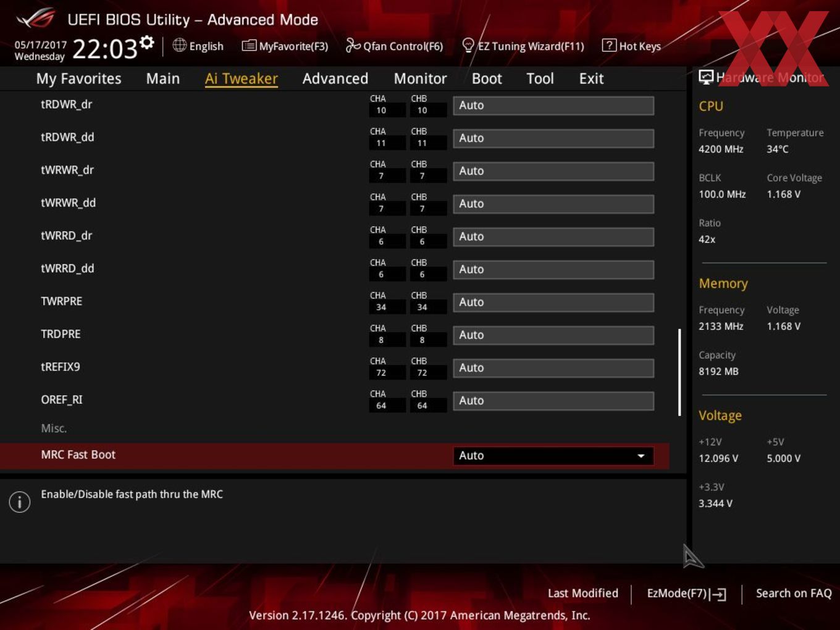Click the 34°C temperature reading

click(778, 149)
